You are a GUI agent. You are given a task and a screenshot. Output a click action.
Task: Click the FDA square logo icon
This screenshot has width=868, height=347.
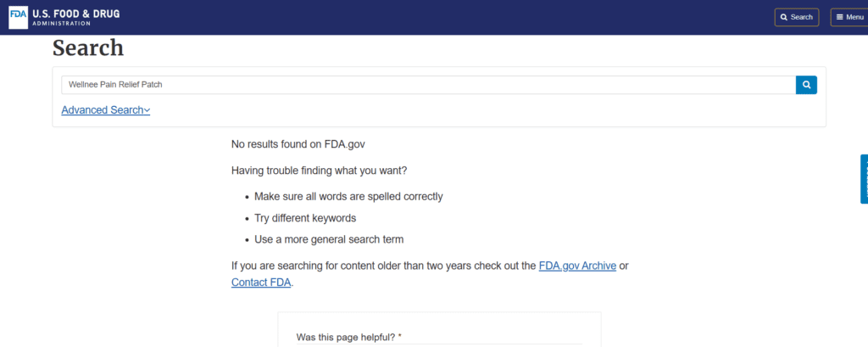tap(19, 17)
